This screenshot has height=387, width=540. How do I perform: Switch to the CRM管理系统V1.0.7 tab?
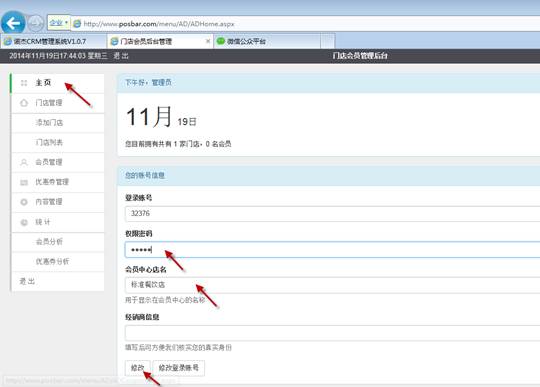pos(53,41)
